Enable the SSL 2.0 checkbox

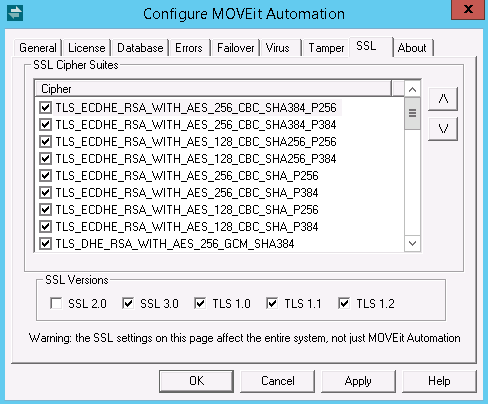tap(56, 303)
